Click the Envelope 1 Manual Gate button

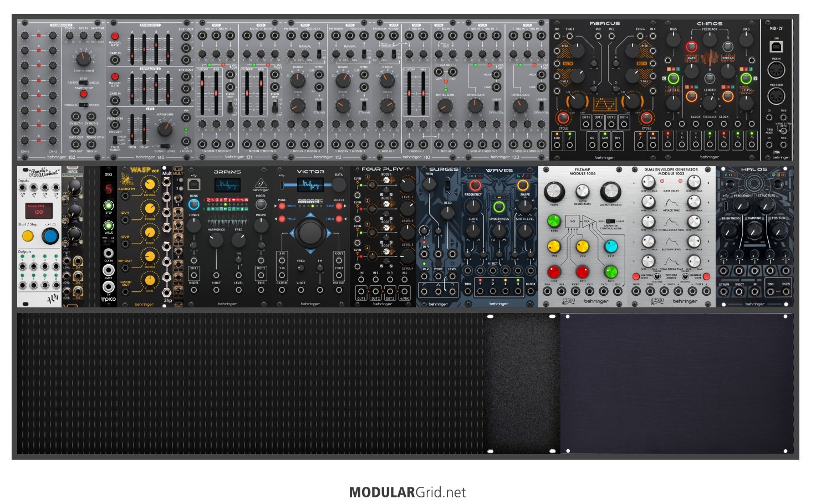pos(115,37)
